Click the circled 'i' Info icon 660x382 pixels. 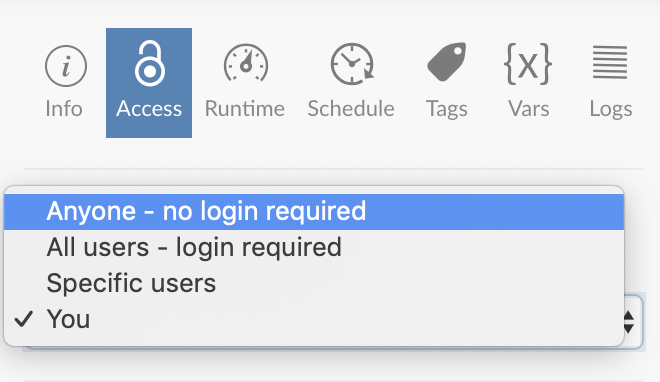click(x=66, y=66)
